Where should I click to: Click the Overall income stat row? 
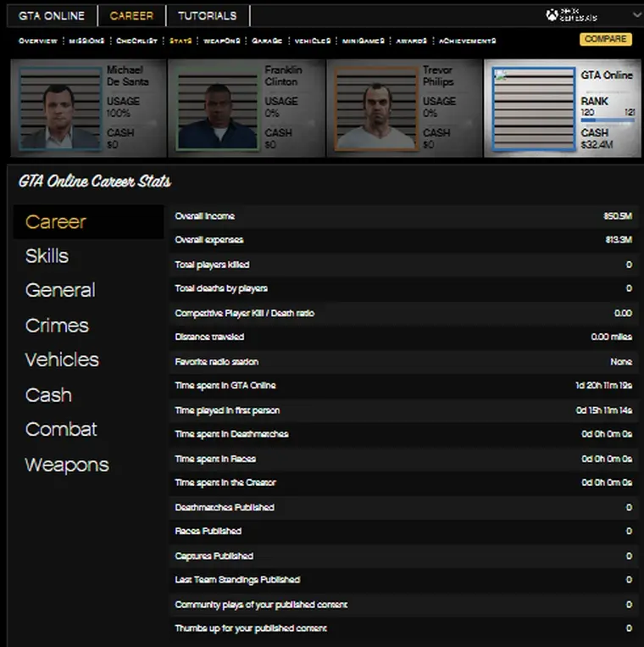[x=403, y=217]
